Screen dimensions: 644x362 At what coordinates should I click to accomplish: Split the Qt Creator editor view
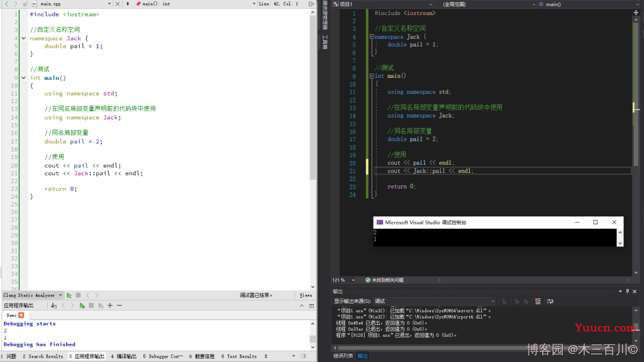click(x=311, y=4)
